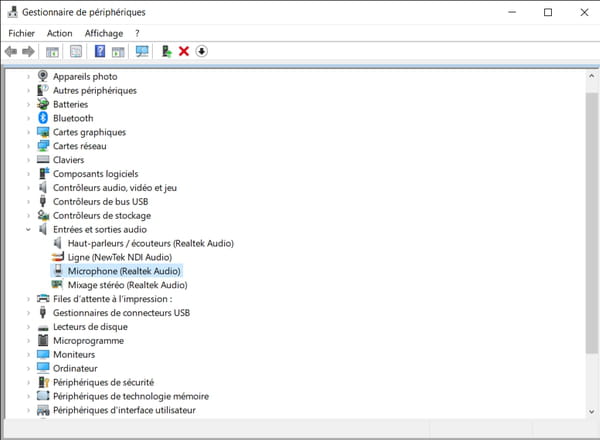Open the ? help menu
The height and width of the screenshot is (440, 600).
click(x=137, y=33)
